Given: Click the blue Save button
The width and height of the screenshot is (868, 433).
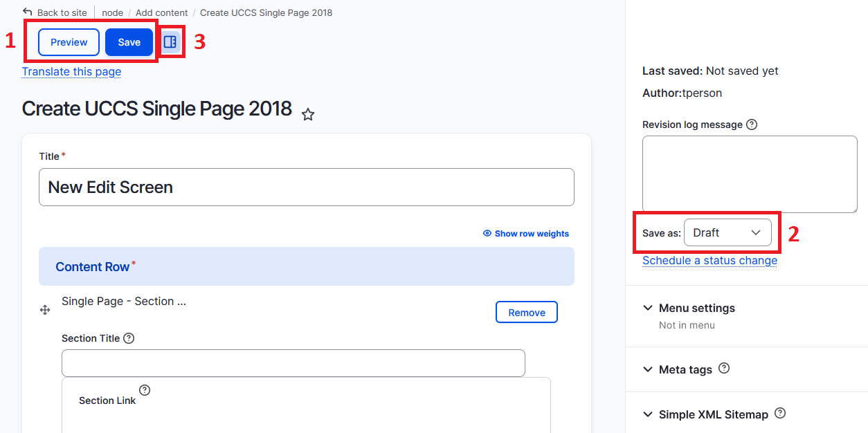Looking at the screenshot, I should click(x=129, y=42).
